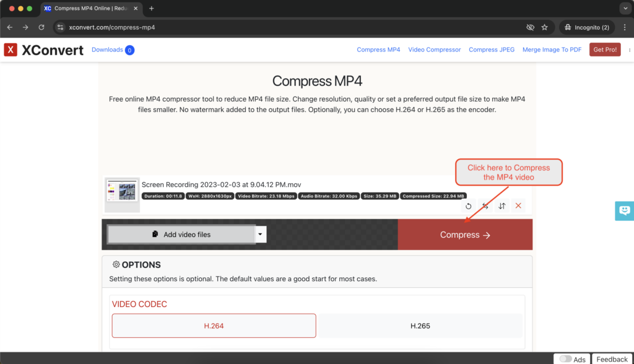Click the red XConvert X logo

11,50
